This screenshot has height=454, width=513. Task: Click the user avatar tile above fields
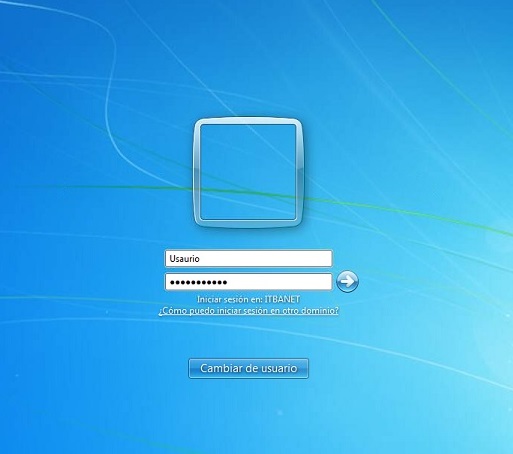pos(248,172)
